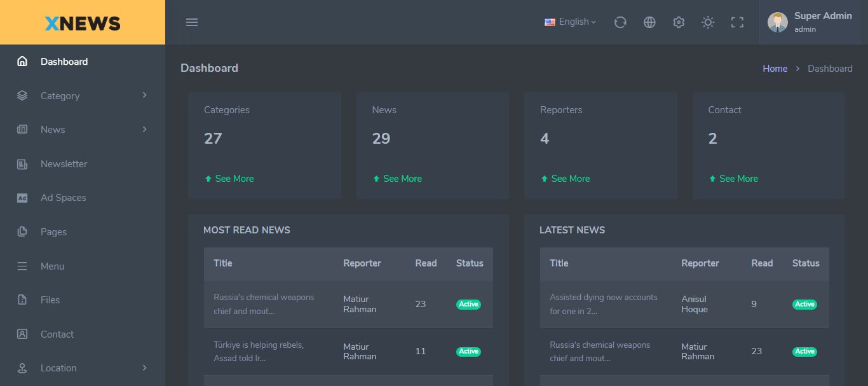This screenshot has height=386, width=868.
Task: Click the Menu list icon in sidebar
Action: (x=22, y=266)
